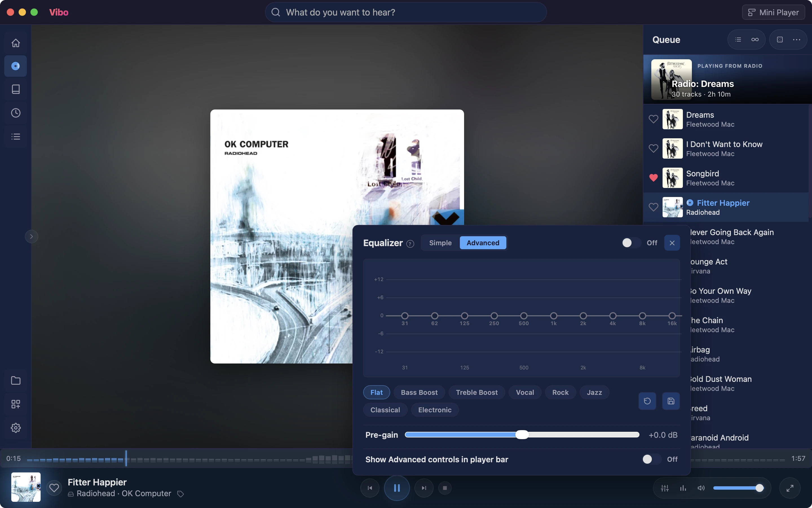812x508 pixels.
Task: Click the visualizer bars icon in player bar
Action: [x=683, y=488]
